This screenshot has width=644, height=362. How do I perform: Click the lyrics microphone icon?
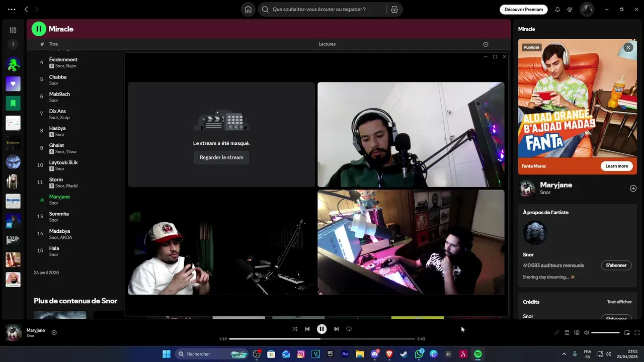click(557, 332)
